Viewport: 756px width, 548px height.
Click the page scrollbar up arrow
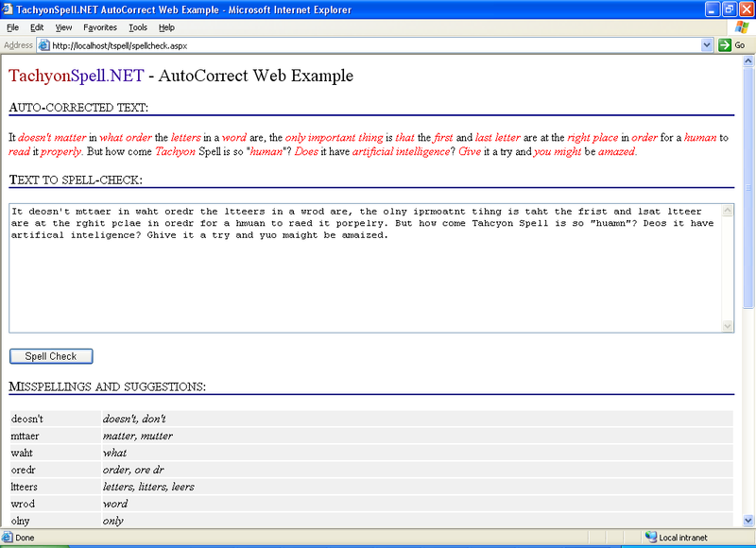[748, 60]
